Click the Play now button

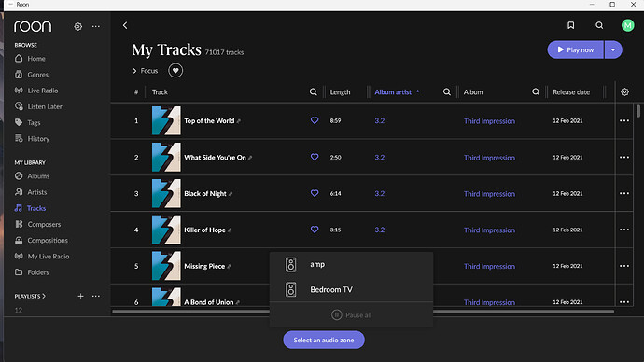576,49
